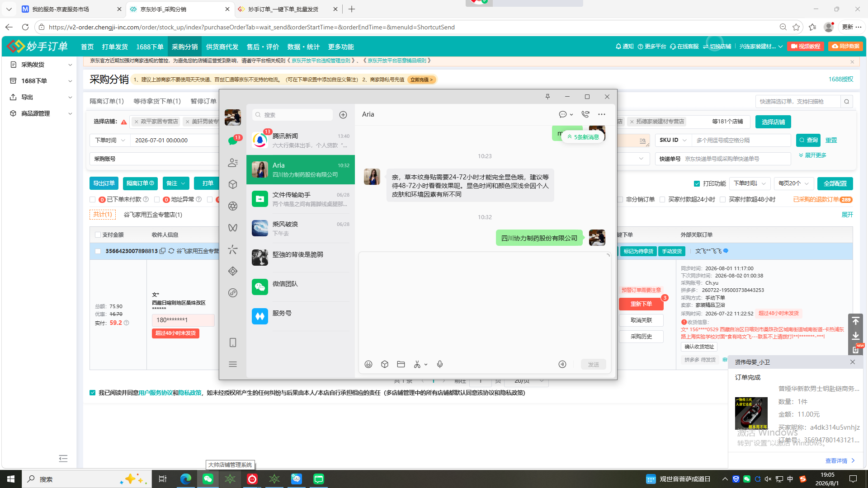The image size is (868, 488).
Task: Tick the 已下单未付款 filter checkbox
Action: [x=93, y=199]
